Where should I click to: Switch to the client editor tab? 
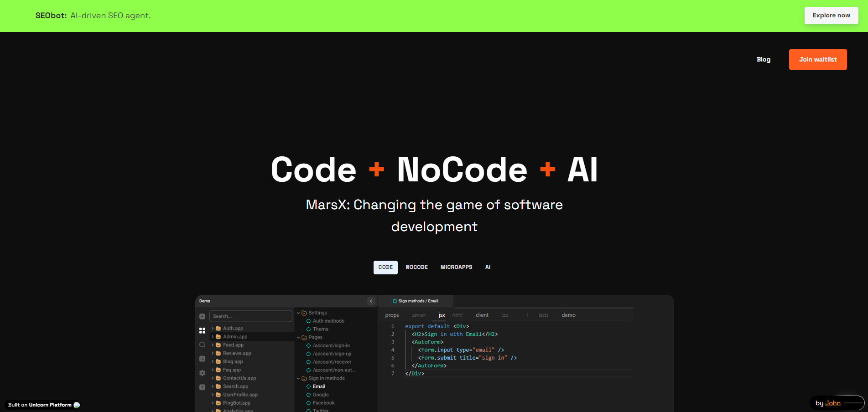point(482,315)
